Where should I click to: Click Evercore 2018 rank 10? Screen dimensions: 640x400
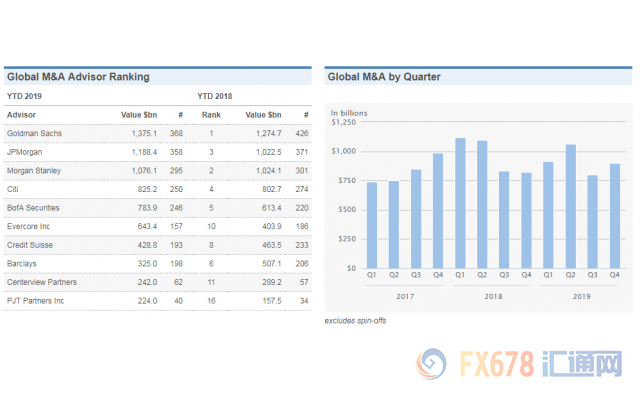click(211, 227)
